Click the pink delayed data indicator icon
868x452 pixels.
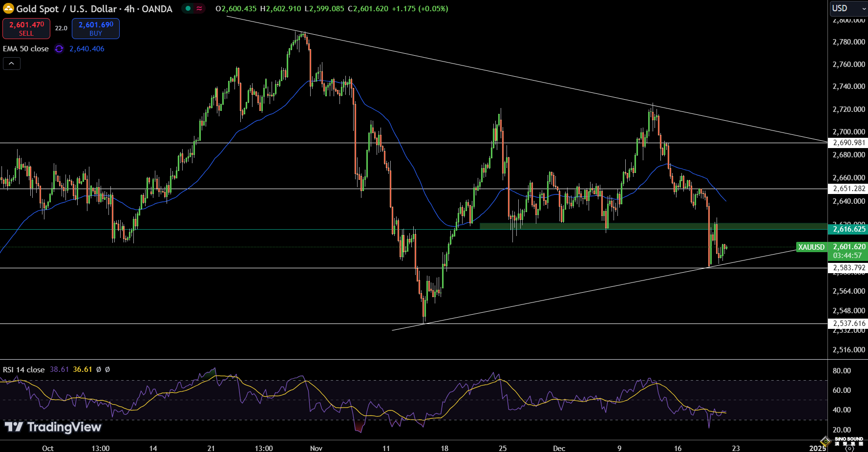pos(199,8)
